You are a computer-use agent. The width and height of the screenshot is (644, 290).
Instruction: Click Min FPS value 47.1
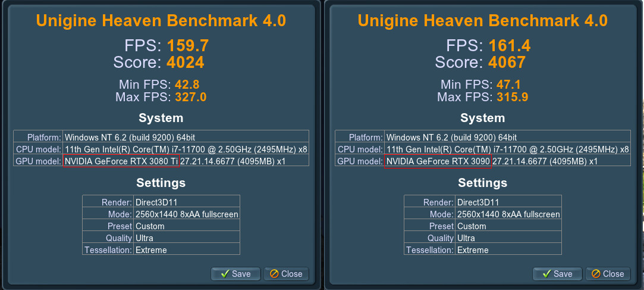click(x=508, y=85)
